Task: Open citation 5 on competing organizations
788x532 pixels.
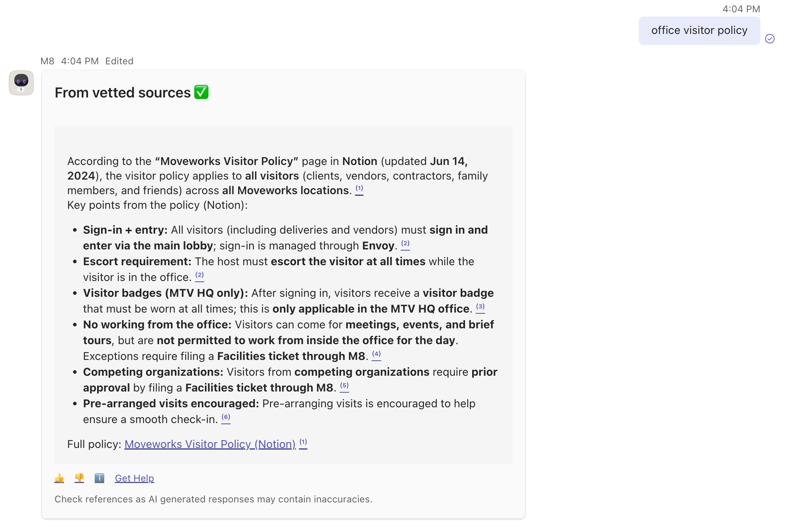Action: tap(345, 386)
